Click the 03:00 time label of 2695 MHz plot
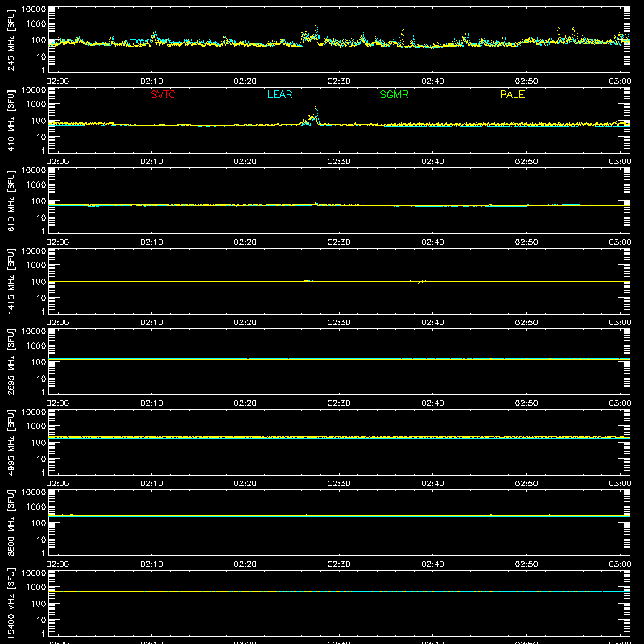Viewport: 644px width, 644px height. 620,403
